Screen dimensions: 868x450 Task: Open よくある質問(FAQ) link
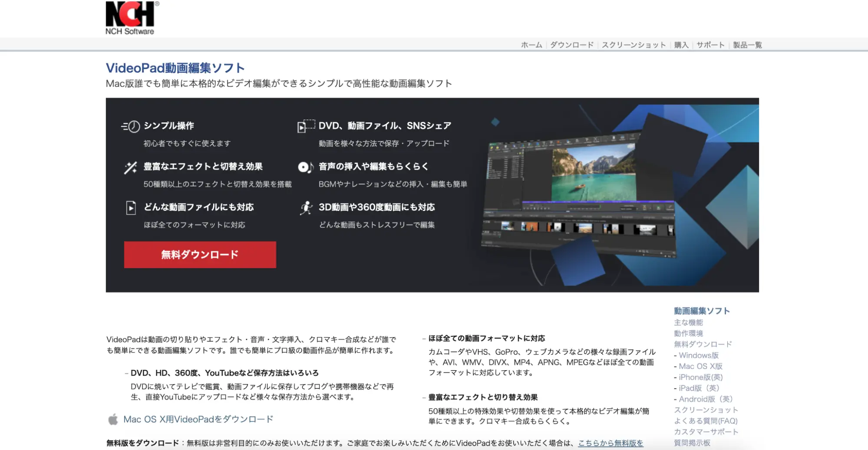pos(706,421)
